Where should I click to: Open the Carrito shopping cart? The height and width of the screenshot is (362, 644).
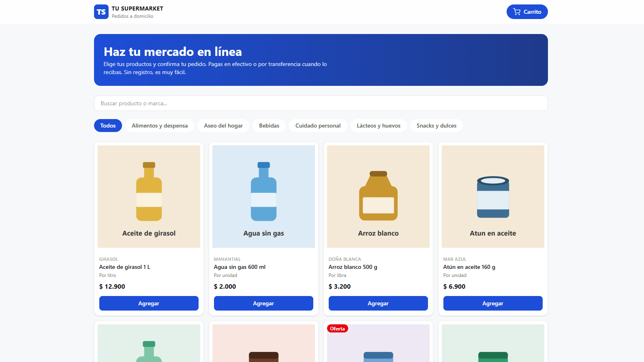[x=527, y=12]
